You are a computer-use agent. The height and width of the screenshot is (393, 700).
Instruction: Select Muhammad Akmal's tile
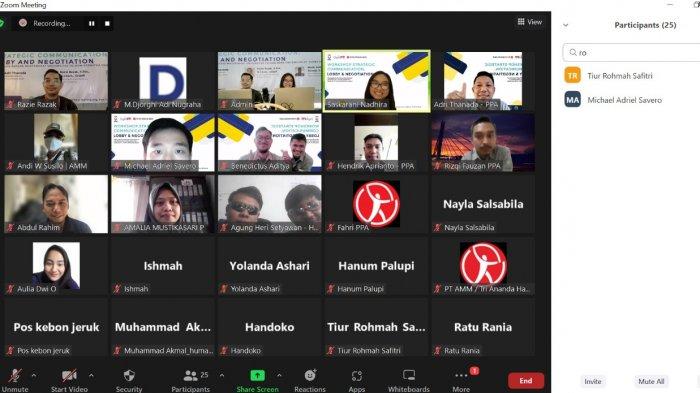click(163, 327)
